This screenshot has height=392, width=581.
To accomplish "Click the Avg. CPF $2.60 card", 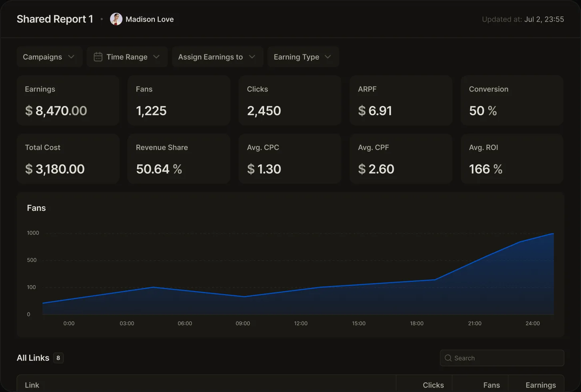I will 401,159.
